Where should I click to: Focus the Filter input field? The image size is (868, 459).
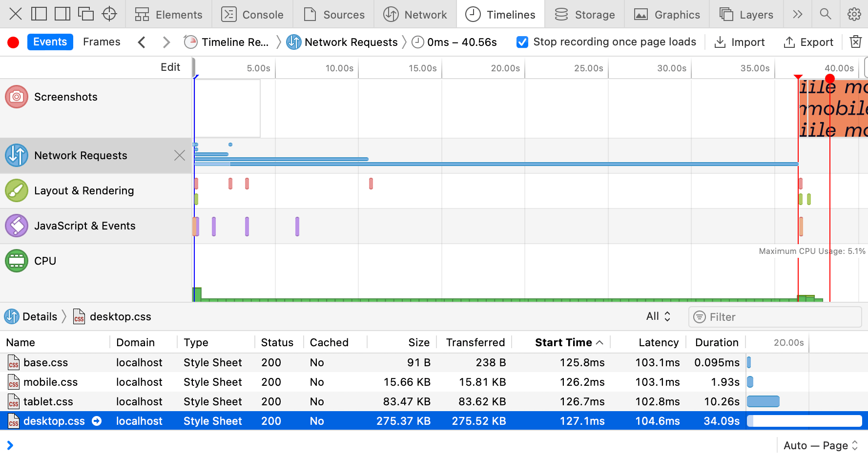pyautogui.click(x=775, y=317)
